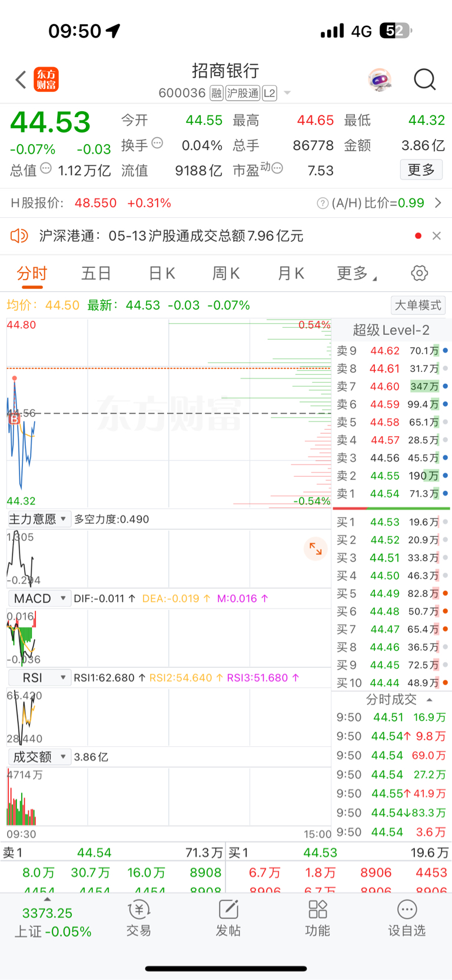
Task: Open stock search magnifier
Action: click(424, 79)
